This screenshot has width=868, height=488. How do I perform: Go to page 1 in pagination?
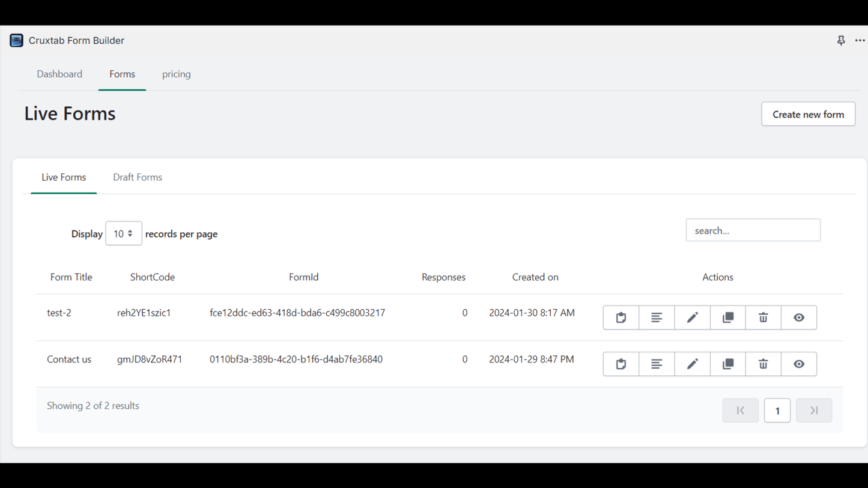(x=777, y=411)
